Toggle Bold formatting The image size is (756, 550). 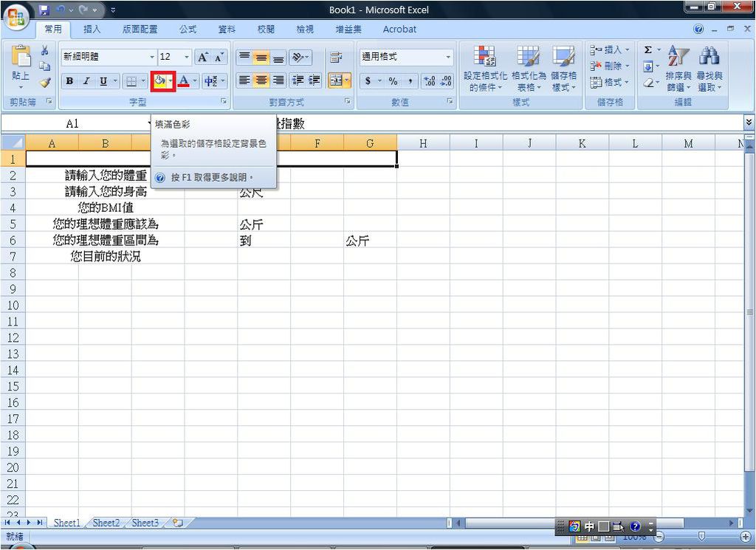click(x=69, y=81)
